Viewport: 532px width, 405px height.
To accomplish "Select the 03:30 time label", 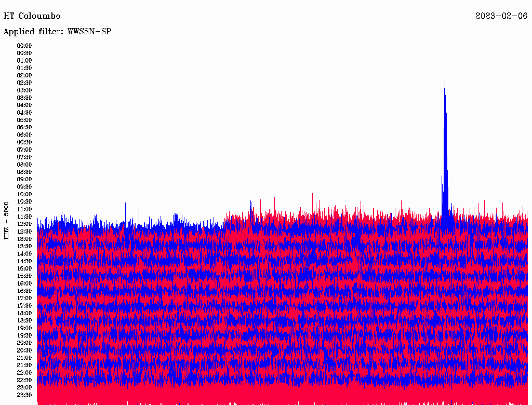I will (x=24, y=98).
